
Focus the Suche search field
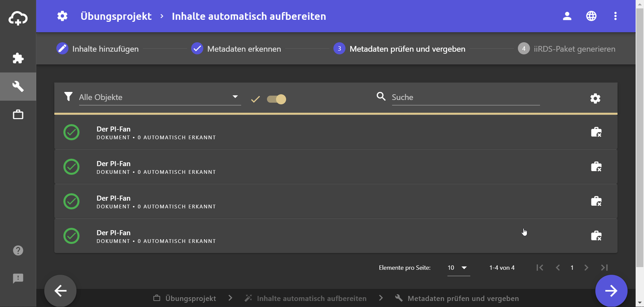(466, 97)
